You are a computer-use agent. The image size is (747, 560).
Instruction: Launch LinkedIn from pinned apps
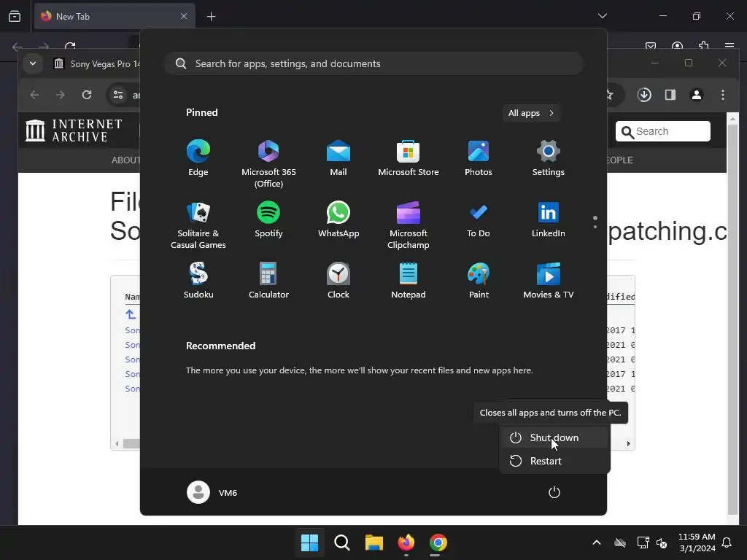[549, 219]
